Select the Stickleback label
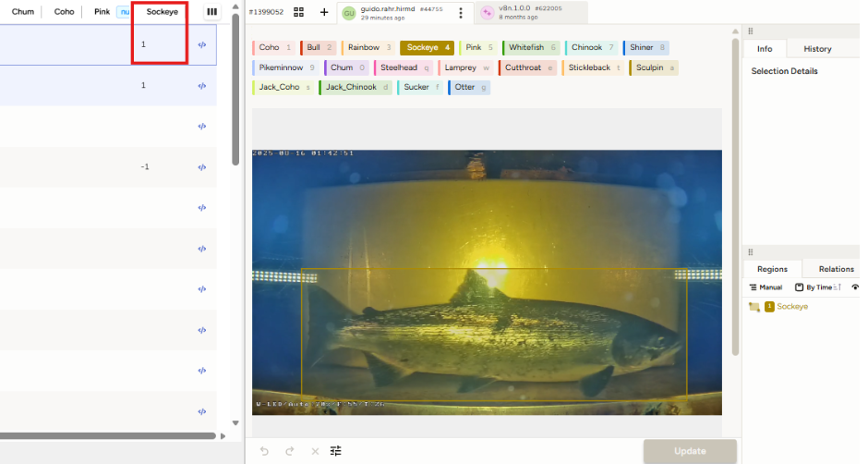This screenshot has width=868, height=464. coord(593,67)
